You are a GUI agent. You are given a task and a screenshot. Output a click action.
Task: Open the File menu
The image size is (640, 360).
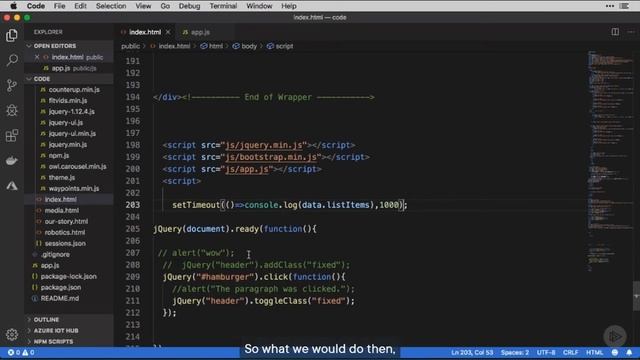tap(60, 6)
